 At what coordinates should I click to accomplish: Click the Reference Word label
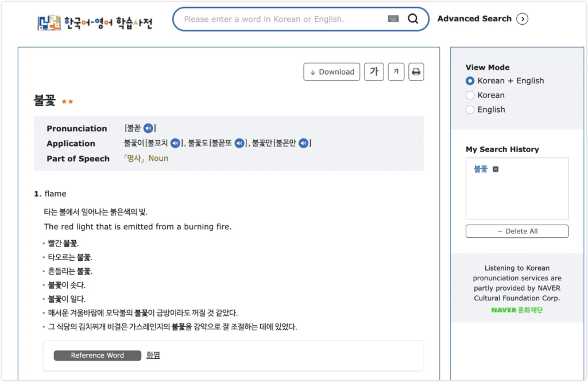point(98,356)
